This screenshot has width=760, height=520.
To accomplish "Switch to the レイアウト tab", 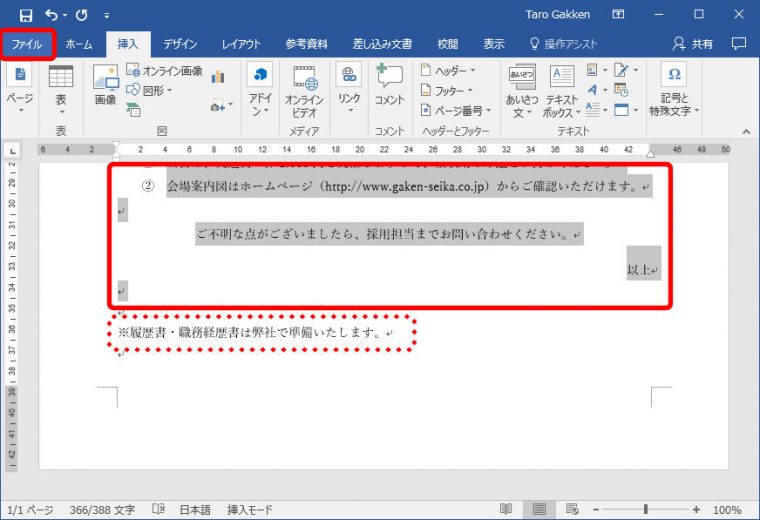I will click(241, 45).
